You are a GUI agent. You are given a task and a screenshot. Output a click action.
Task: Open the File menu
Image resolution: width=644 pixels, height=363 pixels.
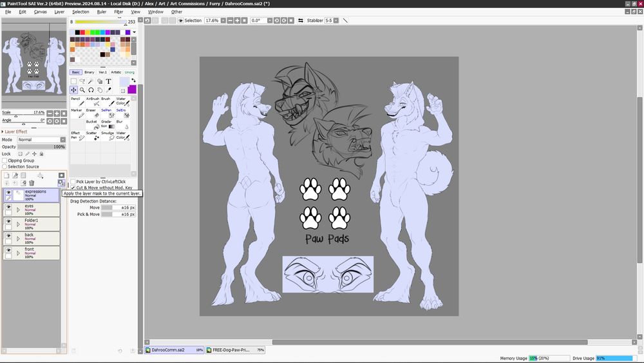[8, 12]
